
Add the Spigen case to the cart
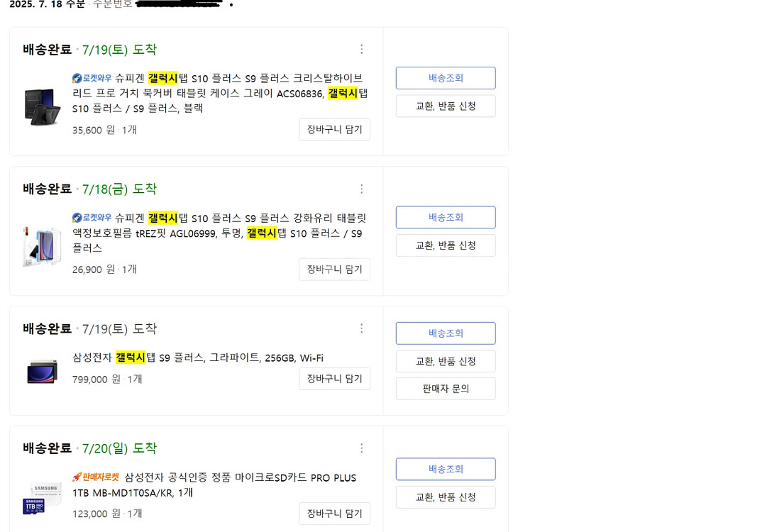coord(334,130)
